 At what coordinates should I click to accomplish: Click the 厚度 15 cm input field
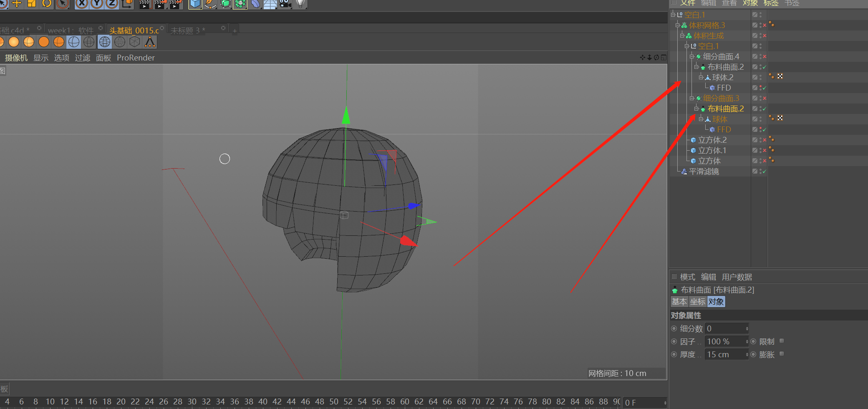(x=727, y=354)
